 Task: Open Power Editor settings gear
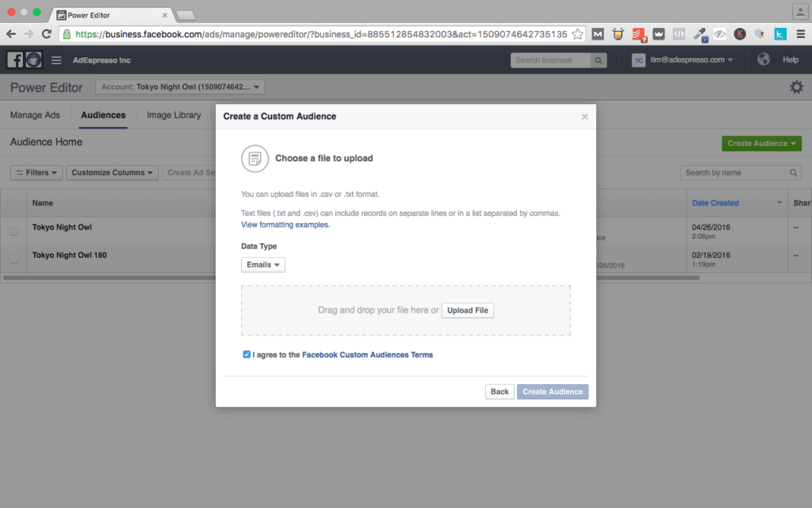[x=796, y=87]
